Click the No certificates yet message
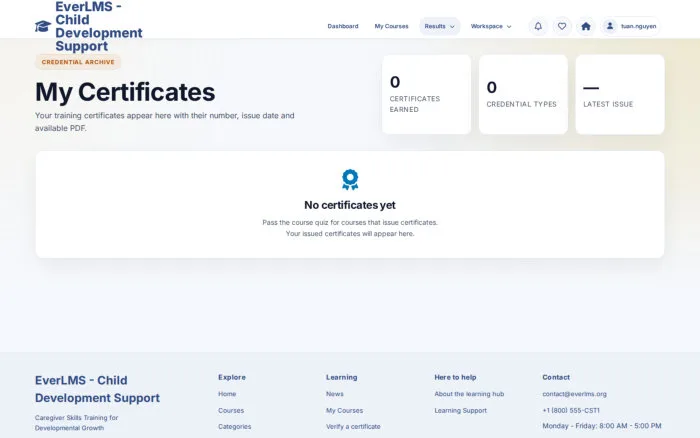This screenshot has width=700, height=438. click(350, 205)
